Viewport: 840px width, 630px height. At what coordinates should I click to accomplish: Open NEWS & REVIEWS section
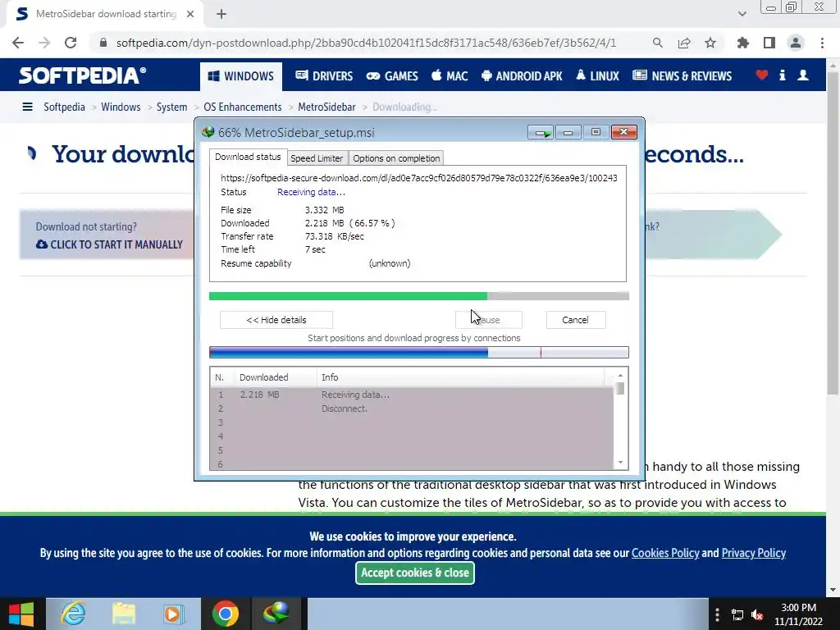[682, 76]
